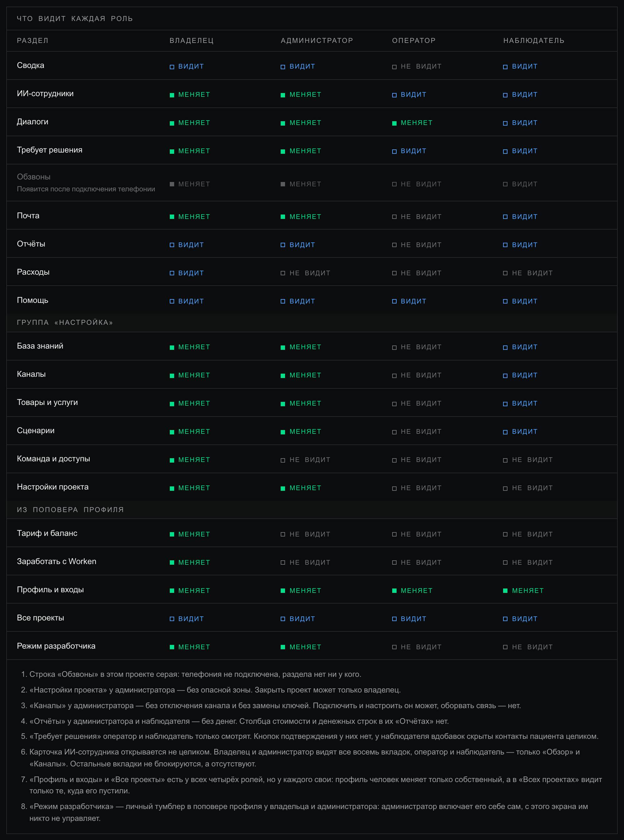Click the «ИЗ ПОПОВЕРА ПРОФИЛЯ» section heading
The width and height of the screenshot is (624, 840).
click(70, 510)
